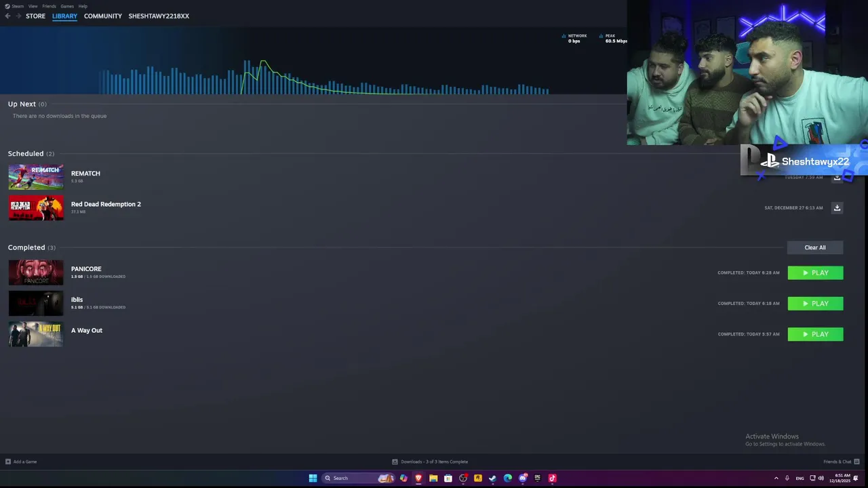868x488 pixels.
Task: Click 'There are no downloads in the queue'
Action: [x=60, y=116]
